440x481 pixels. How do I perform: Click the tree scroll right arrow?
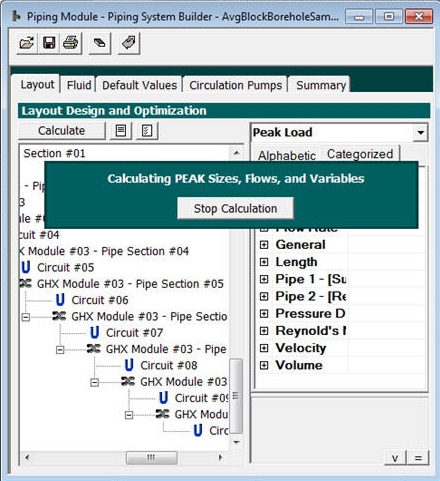pyautogui.click(x=220, y=457)
